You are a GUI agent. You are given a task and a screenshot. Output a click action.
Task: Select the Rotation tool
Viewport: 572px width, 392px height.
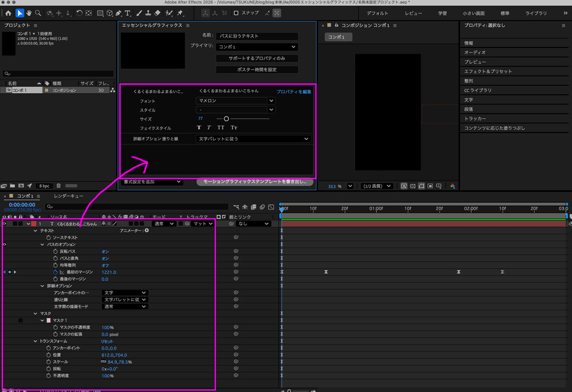79,13
